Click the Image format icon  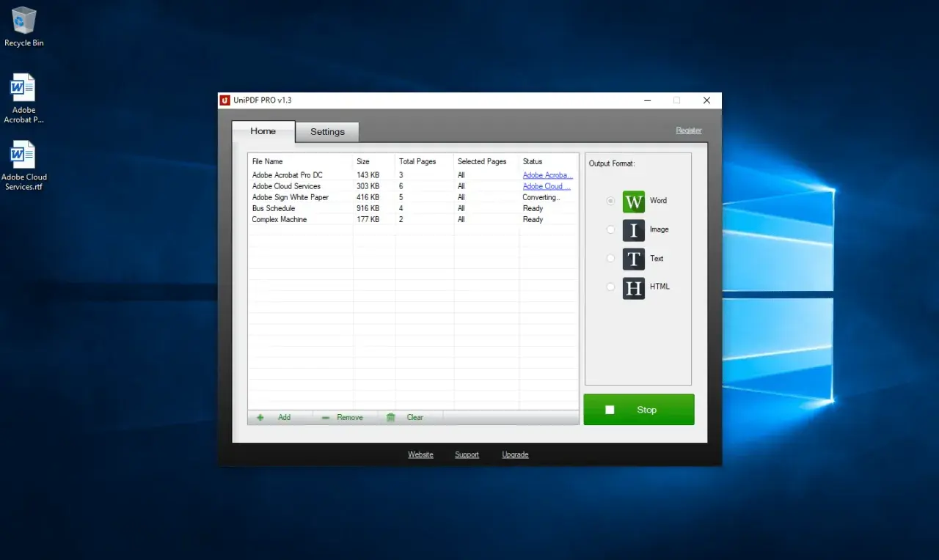click(634, 229)
